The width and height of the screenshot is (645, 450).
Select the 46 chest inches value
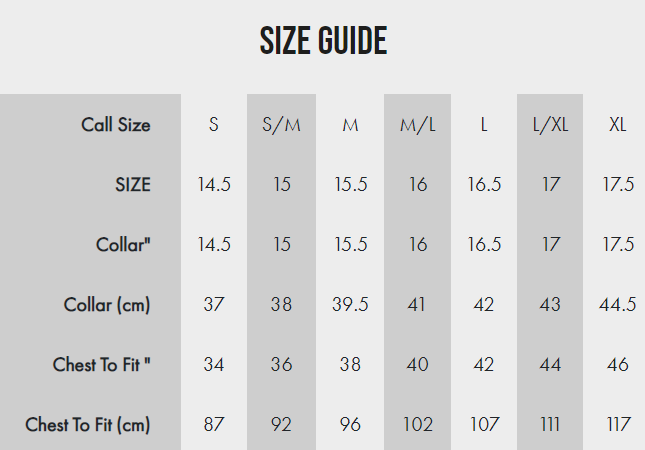click(x=617, y=364)
